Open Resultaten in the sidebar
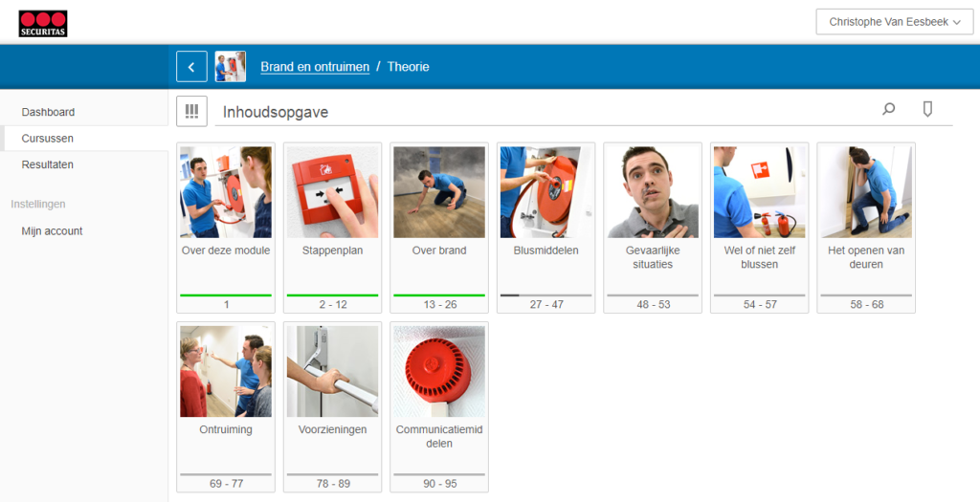 tap(48, 164)
